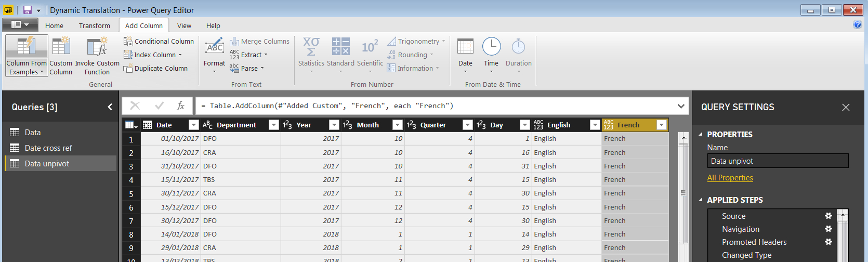Screen dimensions: 868x262
Task: Open Navigation step settings gear
Action: 828,229
